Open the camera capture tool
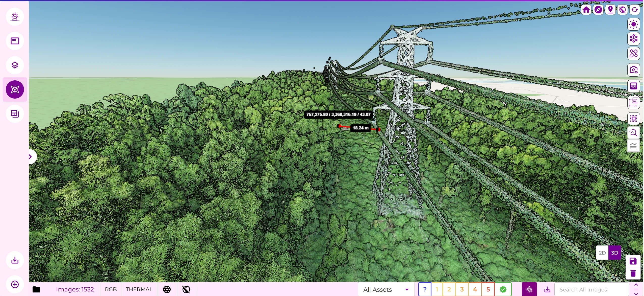 tap(633, 70)
